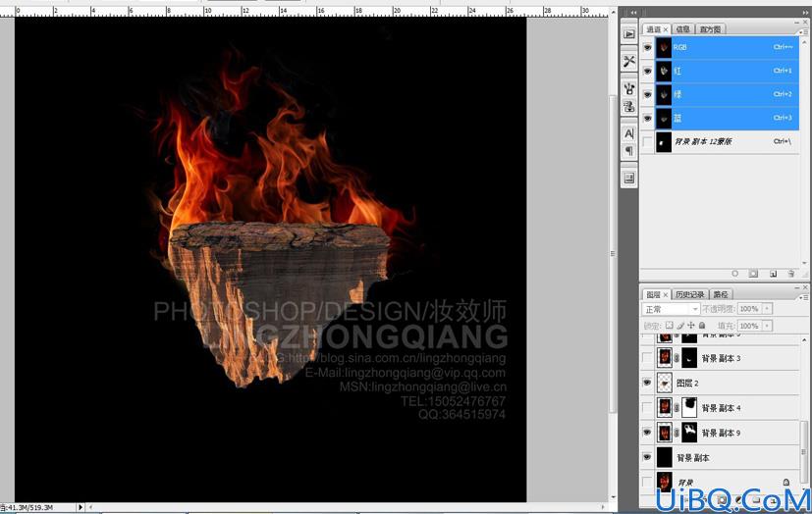
Task: Show the 背景 layer
Action: pyautogui.click(x=647, y=482)
